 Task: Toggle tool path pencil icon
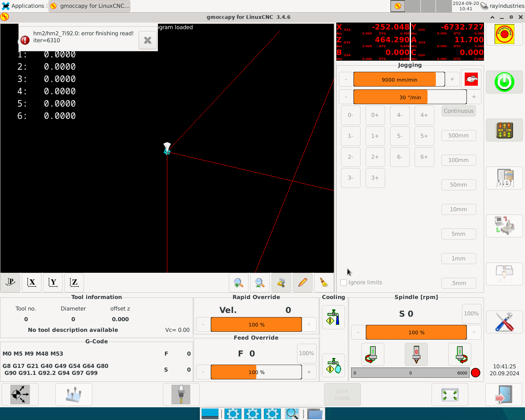click(x=303, y=283)
